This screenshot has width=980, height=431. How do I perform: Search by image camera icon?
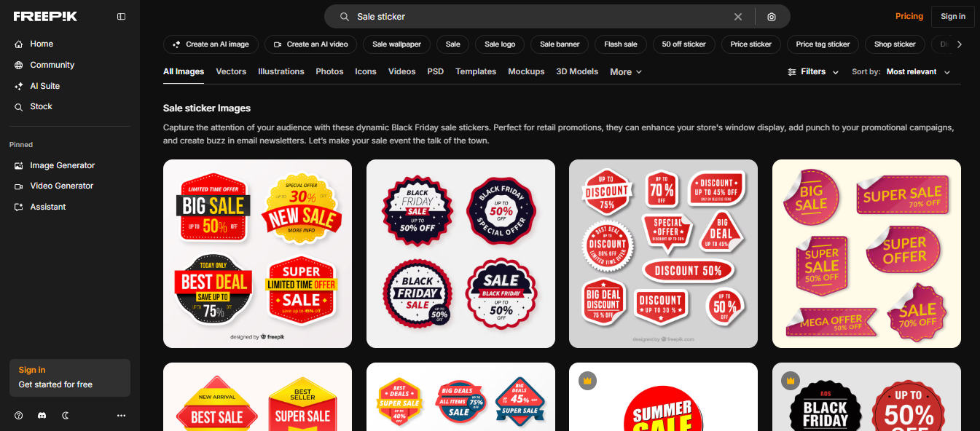(x=772, y=17)
